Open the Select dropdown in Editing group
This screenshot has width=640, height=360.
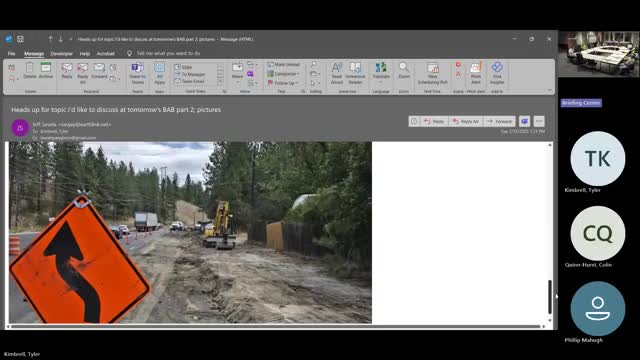pos(316,83)
